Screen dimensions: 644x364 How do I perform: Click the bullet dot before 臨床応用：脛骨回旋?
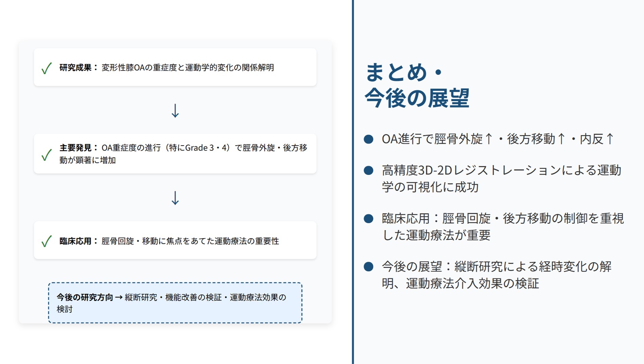click(368, 219)
